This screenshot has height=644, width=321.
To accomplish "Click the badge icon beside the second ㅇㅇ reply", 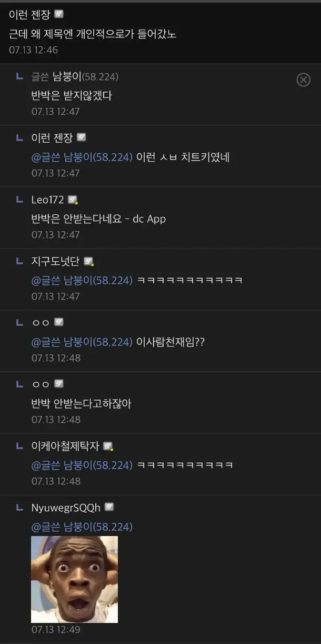I will pos(59,384).
